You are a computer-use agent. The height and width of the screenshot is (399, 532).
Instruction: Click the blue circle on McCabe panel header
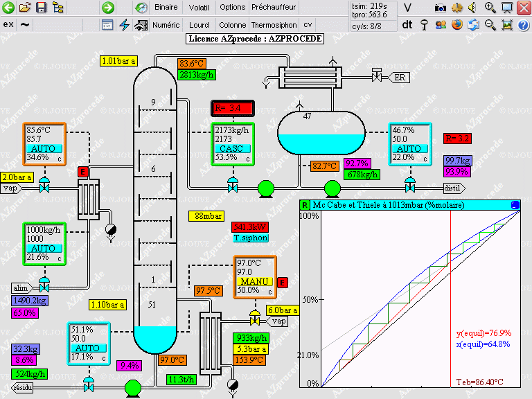pyautogui.click(x=515, y=205)
